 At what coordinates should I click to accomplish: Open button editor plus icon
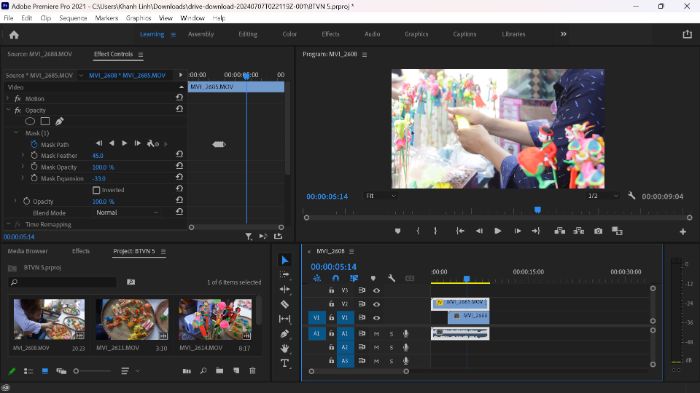coord(683,231)
